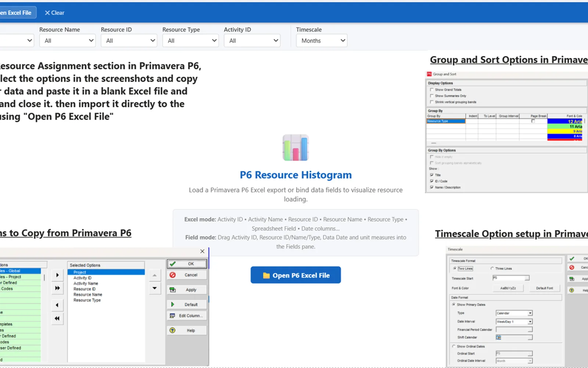This screenshot has height=368, width=588.
Task: Click the double left arrow remove-all button
Action: [x=57, y=318]
